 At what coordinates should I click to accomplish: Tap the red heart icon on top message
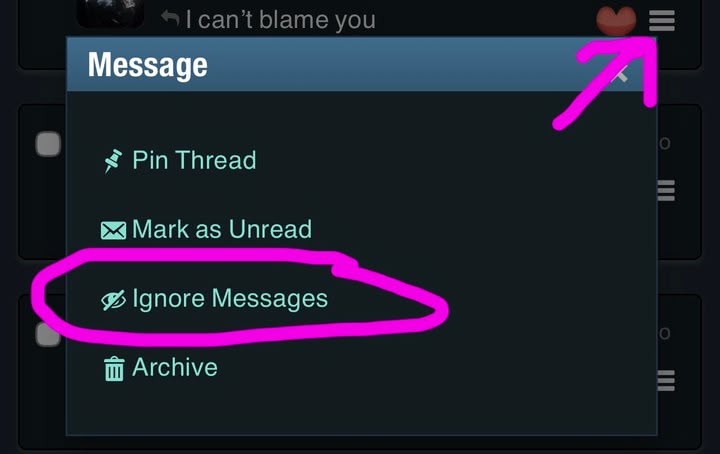tap(616, 21)
